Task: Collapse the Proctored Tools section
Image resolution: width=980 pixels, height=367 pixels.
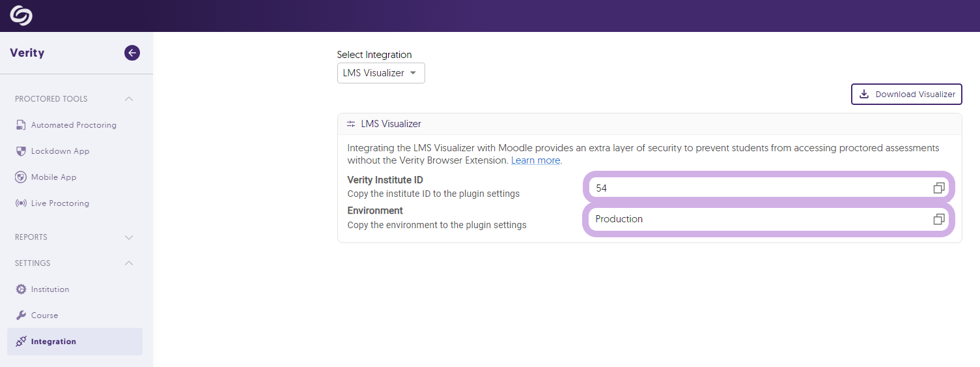Action: (129, 99)
